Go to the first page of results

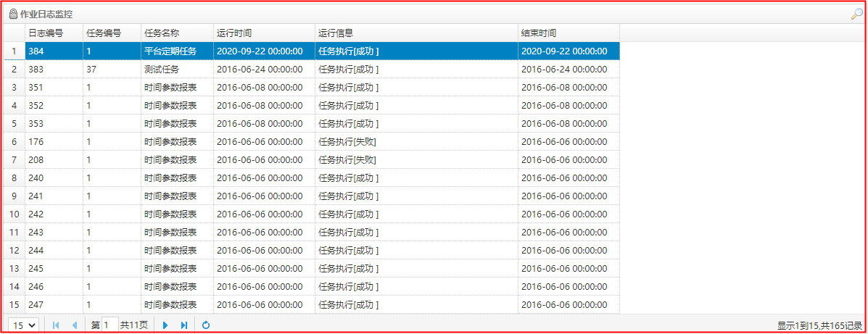point(56,325)
